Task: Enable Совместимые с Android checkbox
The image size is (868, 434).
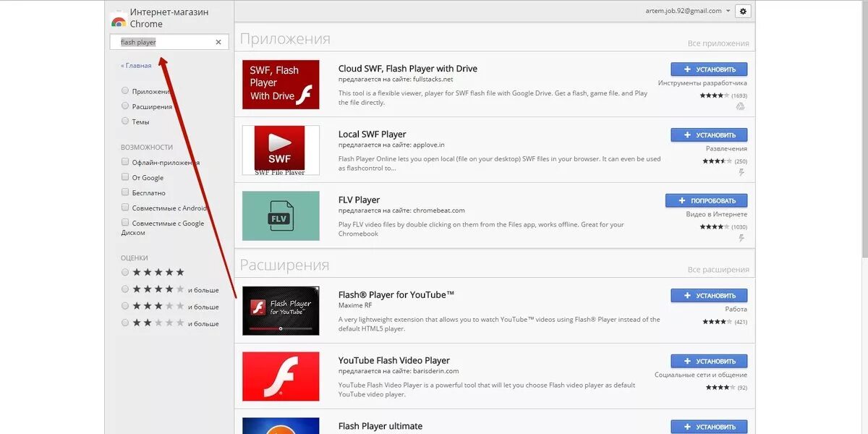Action: point(125,208)
